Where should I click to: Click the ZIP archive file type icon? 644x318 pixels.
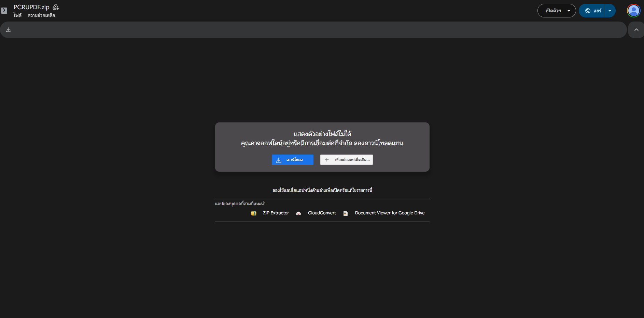coord(4,11)
